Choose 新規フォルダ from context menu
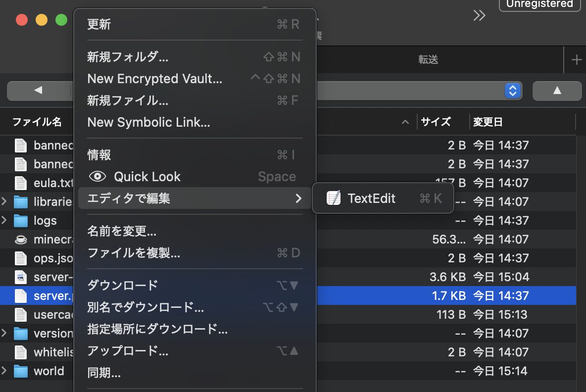 [x=128, y=57]
